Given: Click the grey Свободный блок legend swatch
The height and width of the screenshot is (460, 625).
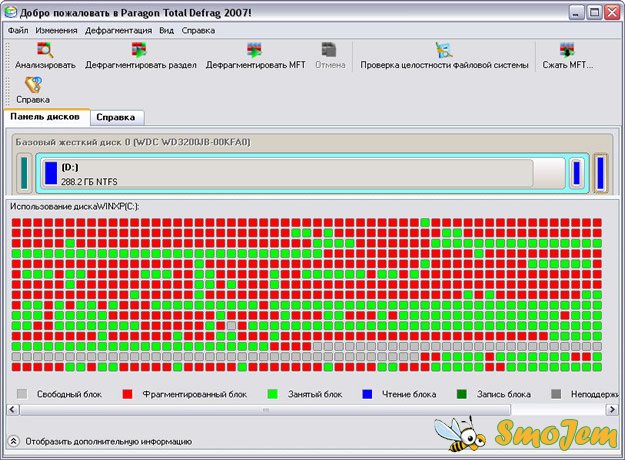Looking at the screenshot, I should tap(22, 394).
